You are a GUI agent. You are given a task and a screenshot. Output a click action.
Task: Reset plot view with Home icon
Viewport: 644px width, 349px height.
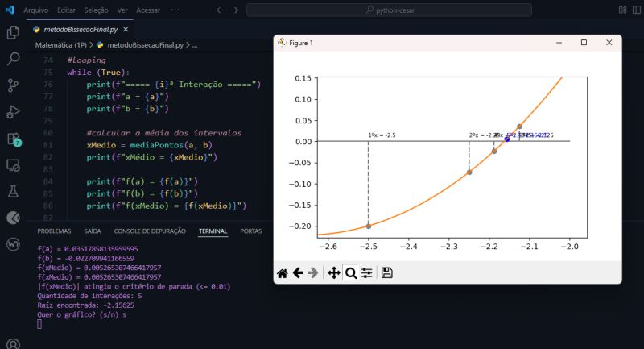click(283, 273)
